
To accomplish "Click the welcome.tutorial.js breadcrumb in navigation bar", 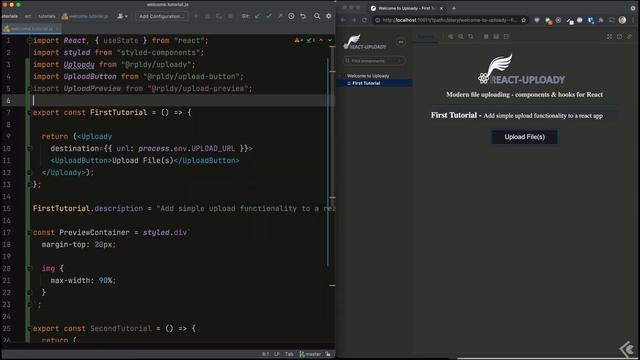I will coord(85,16).
